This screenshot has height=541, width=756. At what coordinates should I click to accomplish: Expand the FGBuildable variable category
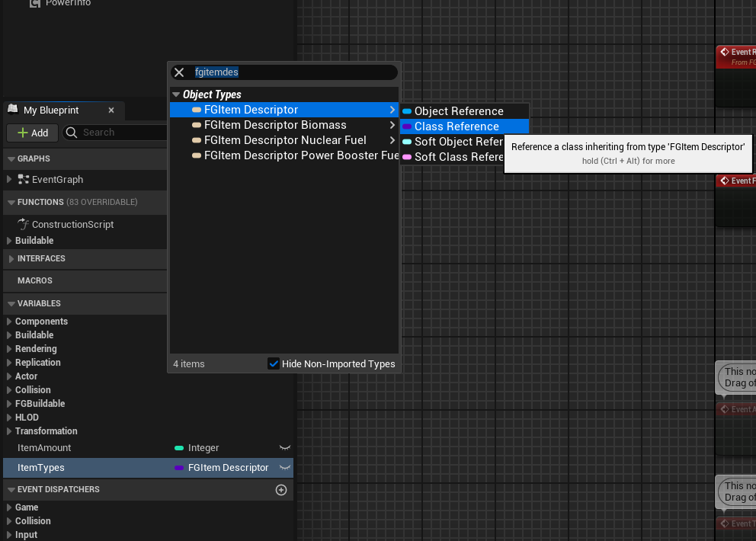[x=8, y=404]
